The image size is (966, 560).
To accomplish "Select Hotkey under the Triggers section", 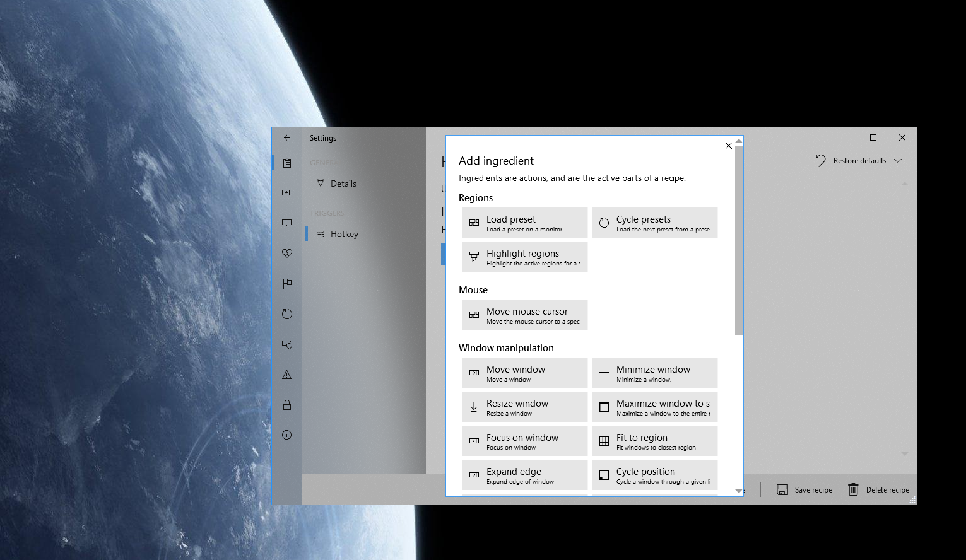I will [x=345, y=233].
